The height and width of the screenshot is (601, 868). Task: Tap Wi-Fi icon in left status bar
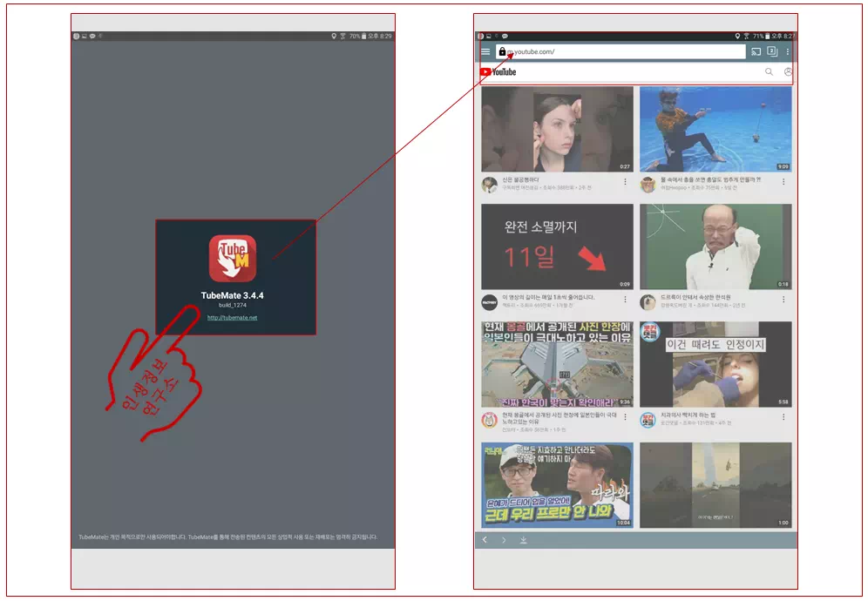click(x=342, y=36)
